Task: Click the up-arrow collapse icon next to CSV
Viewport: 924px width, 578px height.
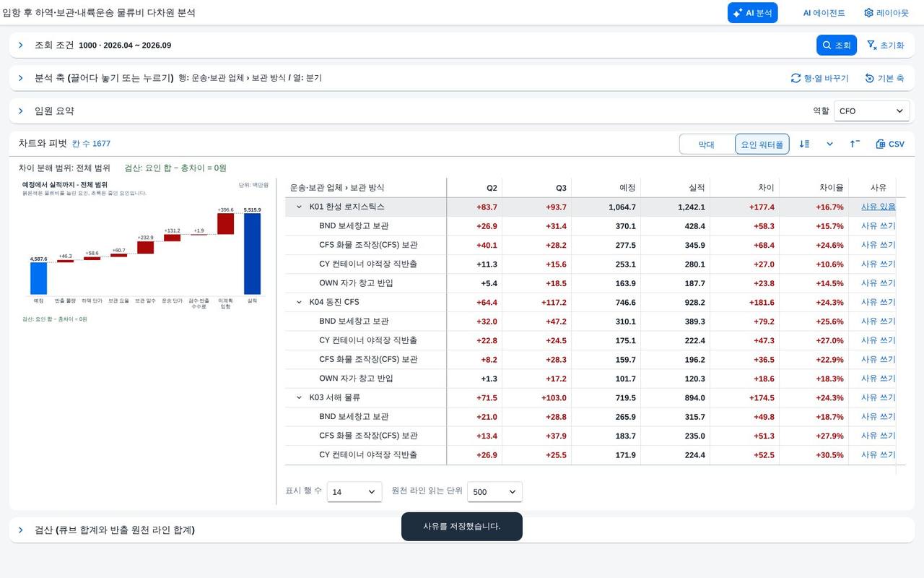Action: [855, 144]
